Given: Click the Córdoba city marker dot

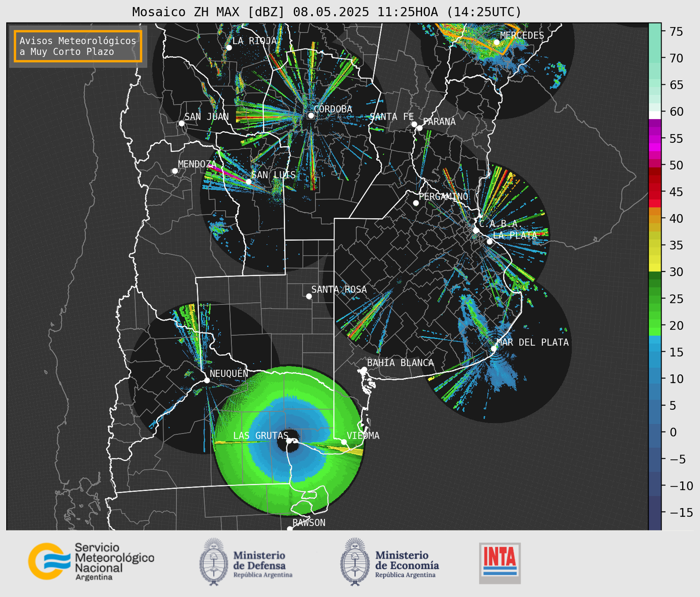Looking at the screenshot, I should point(311,115).
